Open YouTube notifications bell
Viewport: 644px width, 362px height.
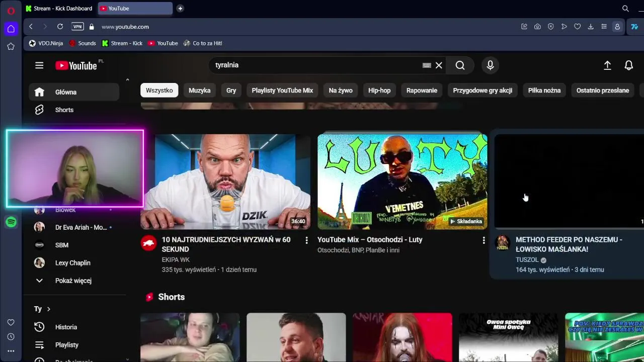[628, 65]
